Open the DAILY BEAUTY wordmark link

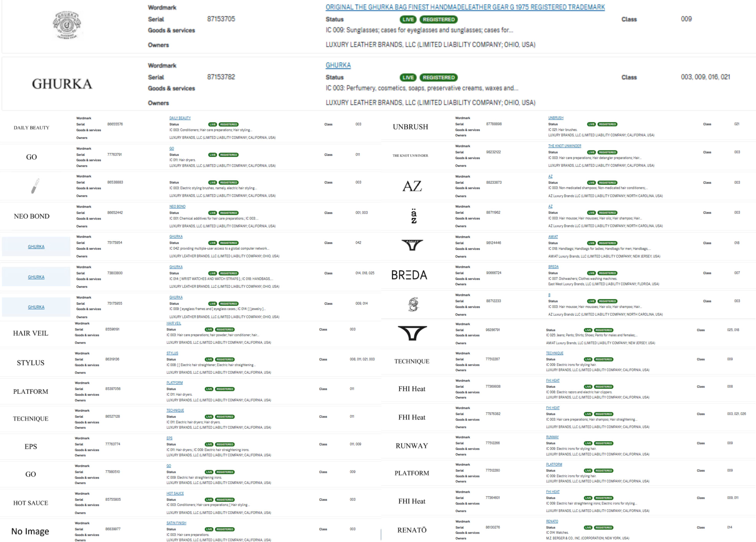[x=180, y=118]
